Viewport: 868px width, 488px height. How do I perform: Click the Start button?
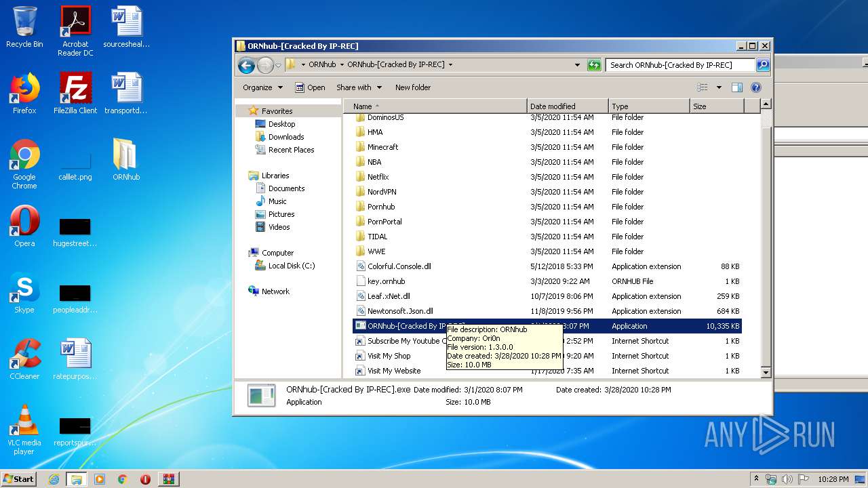click(x=19, y=479)
